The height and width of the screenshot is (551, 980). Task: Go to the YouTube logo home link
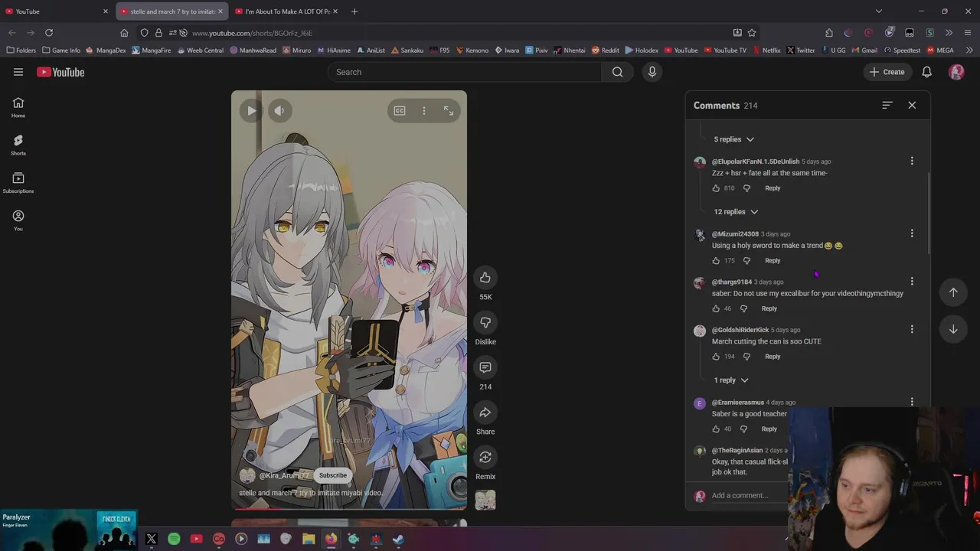[60, 72]
